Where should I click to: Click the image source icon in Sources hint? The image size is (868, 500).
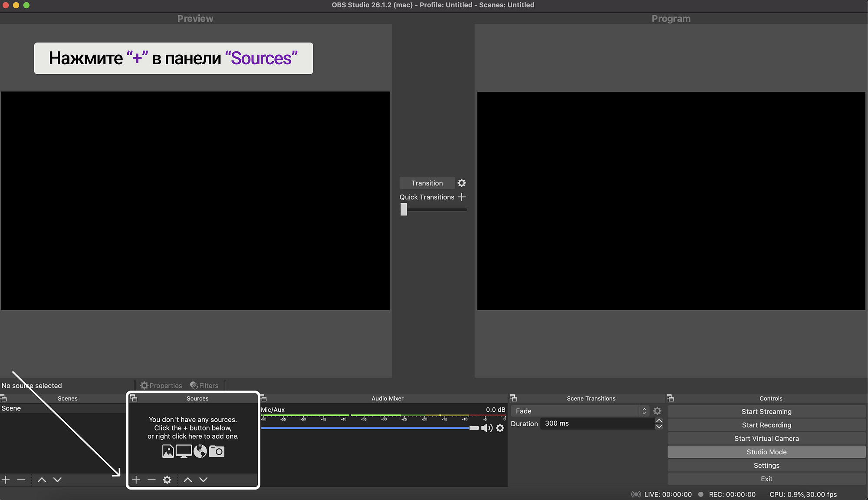[x=168, y=451]
